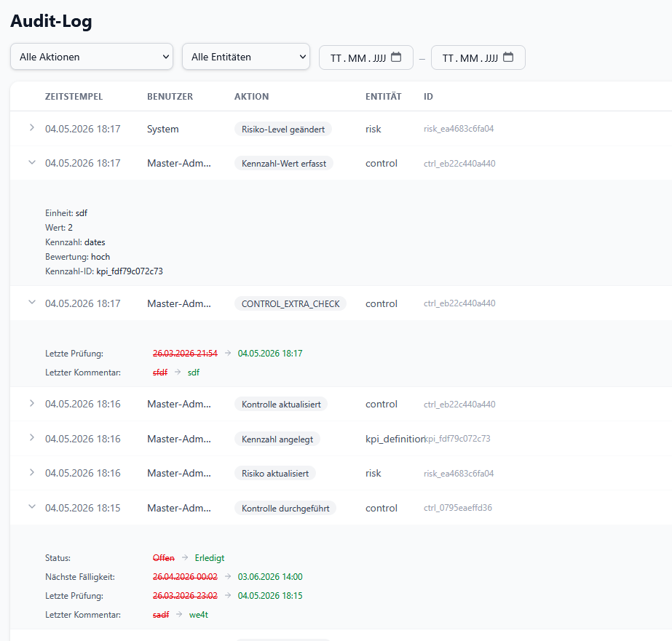The image size is (672, 641).
Task: Click the 'Kennzahl: dates' detail line
Action: [75, 242]
